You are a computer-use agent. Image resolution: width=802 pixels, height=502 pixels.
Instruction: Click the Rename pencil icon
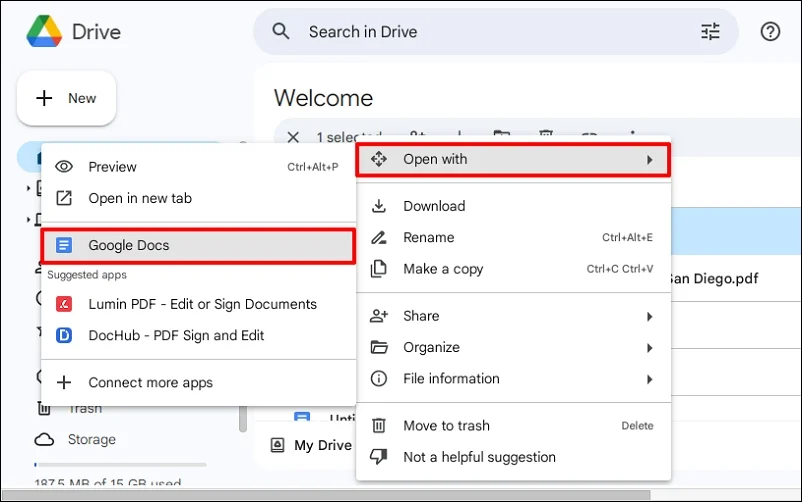tap(378, 237)
